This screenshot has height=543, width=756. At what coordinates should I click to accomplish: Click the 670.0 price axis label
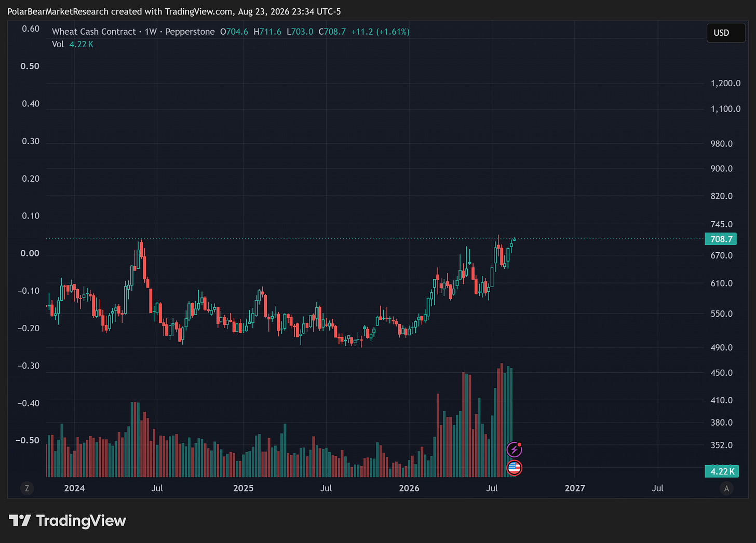[722, 255]
